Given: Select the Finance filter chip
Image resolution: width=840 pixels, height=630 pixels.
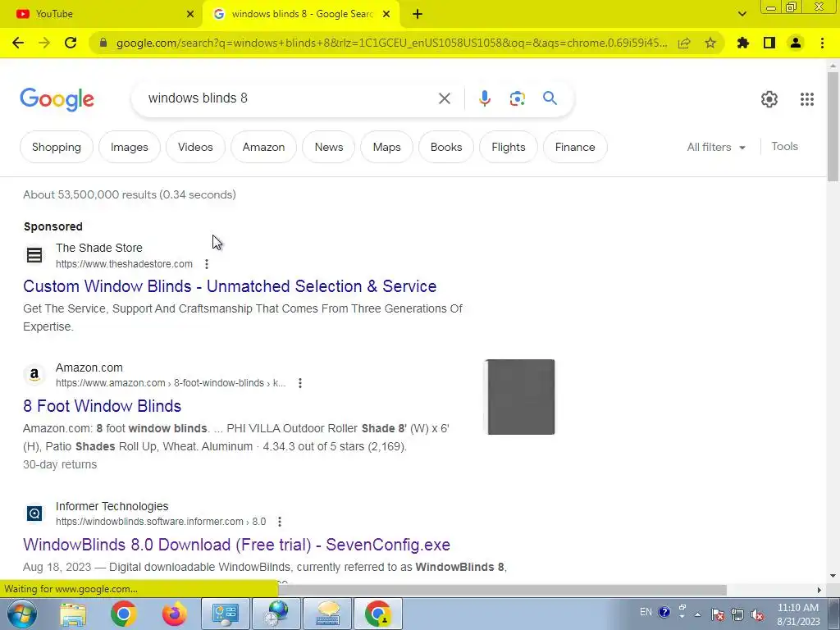Looking at the screenshot, I should [575, 147].
